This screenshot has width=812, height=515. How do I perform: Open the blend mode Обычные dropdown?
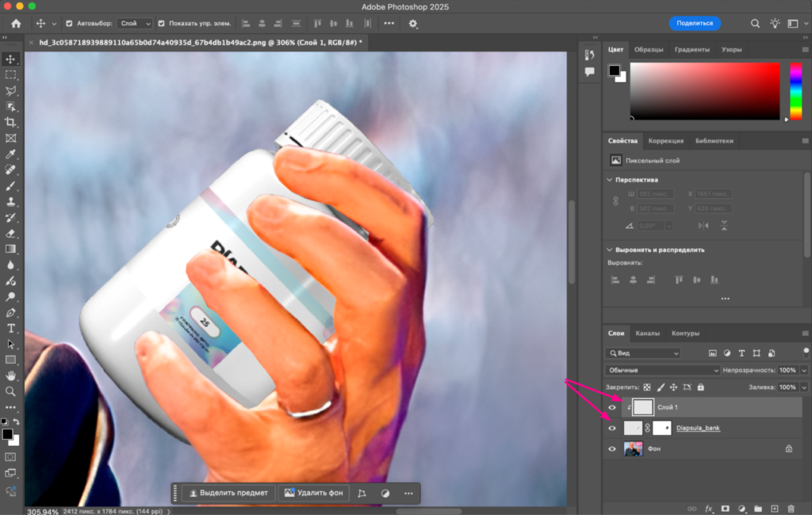(x=662, y=370)
